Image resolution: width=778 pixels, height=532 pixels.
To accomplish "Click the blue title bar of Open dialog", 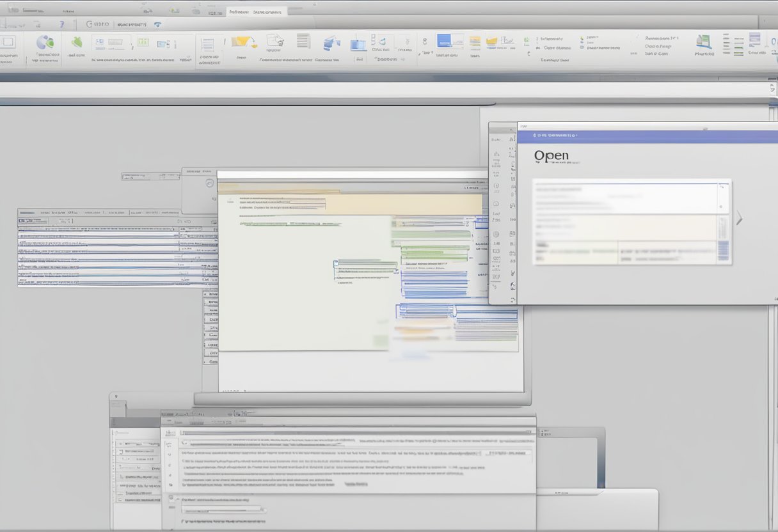I will [x=646, y=136].
